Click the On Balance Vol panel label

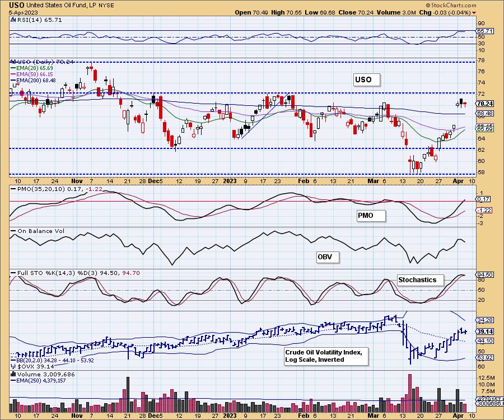click(x=41, y=231)
